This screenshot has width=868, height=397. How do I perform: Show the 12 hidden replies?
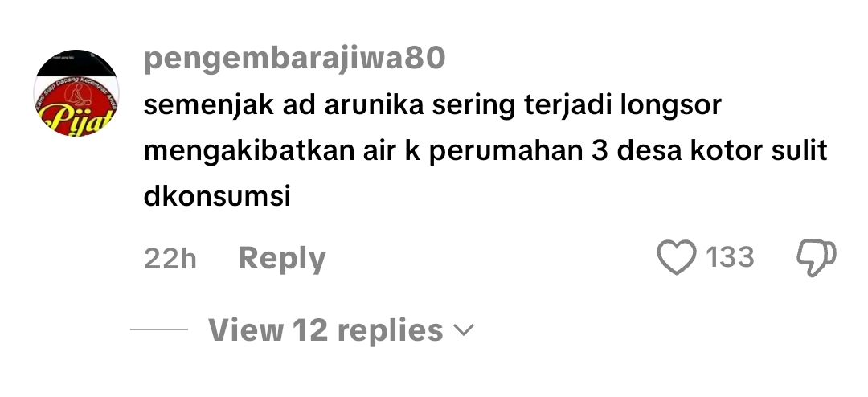tap(325, 330)
